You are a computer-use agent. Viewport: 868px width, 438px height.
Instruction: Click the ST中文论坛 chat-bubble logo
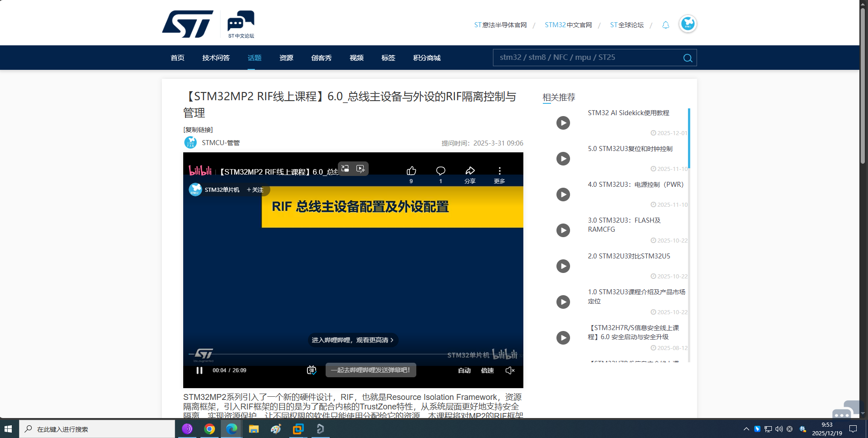point(241,24)
